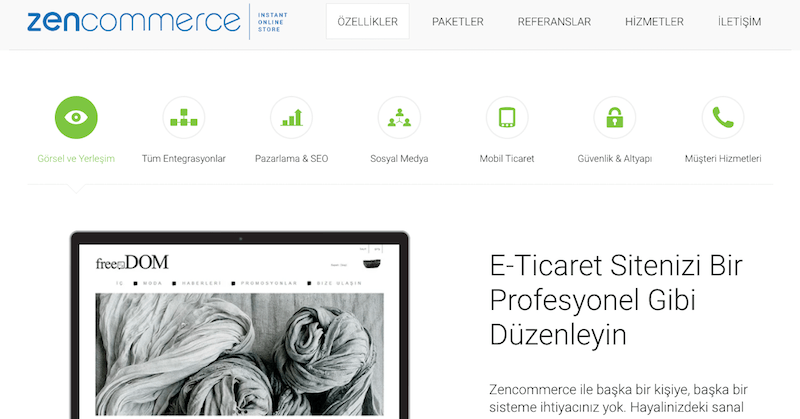The width and height of the screenshot is (800, 419).
Task: Select BİZE ULAŞIN in the freeDOM preview menu
Action: 339,283
